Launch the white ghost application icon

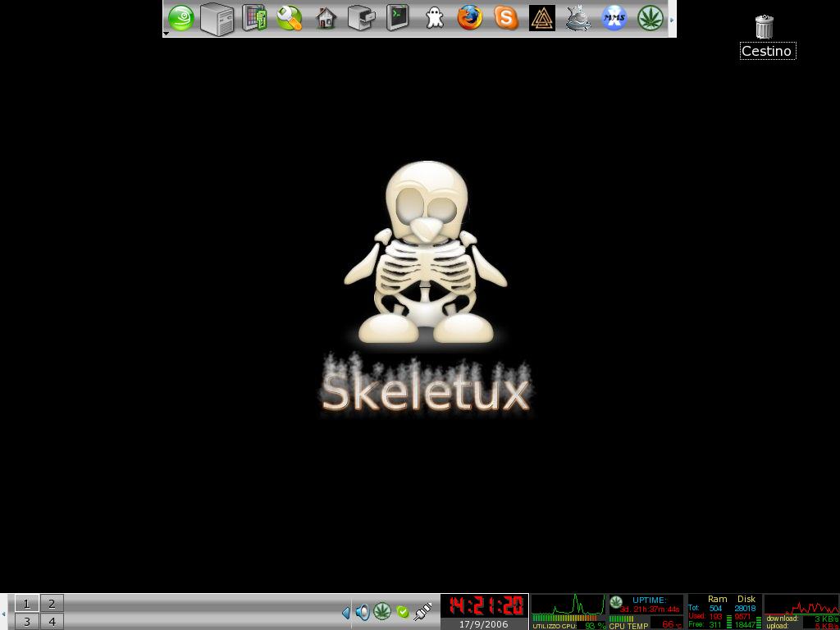click(x=435, y=19)
